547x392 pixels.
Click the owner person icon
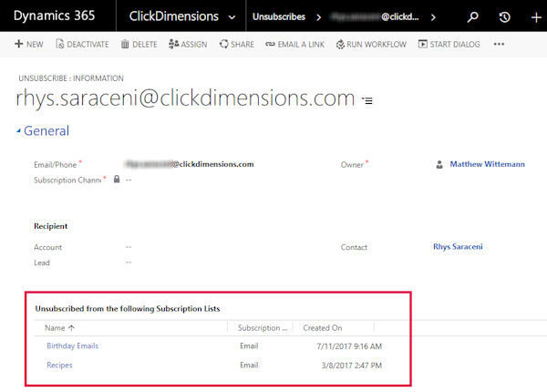pos(439,164)
